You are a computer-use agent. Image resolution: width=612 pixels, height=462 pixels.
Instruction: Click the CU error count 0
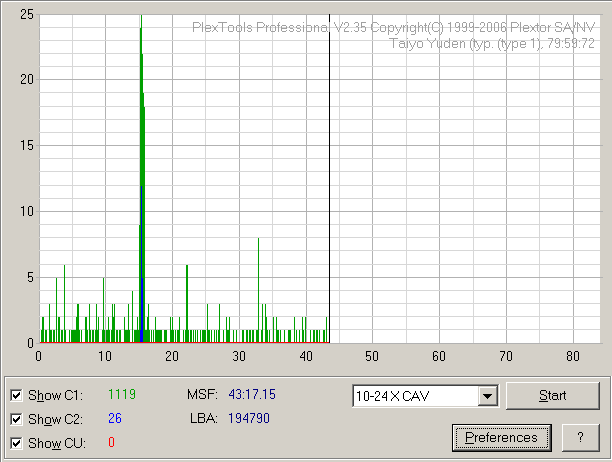pyautogui.click(x=112, y=442)
